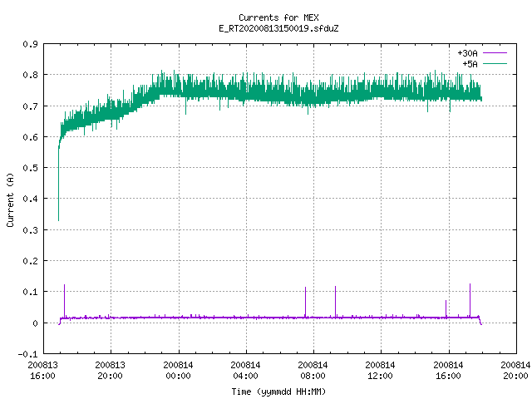Click the purple spike after 08:00 near 09:20
The width and height of the screenshot is (532, 399).
click(x=335, y=301)
